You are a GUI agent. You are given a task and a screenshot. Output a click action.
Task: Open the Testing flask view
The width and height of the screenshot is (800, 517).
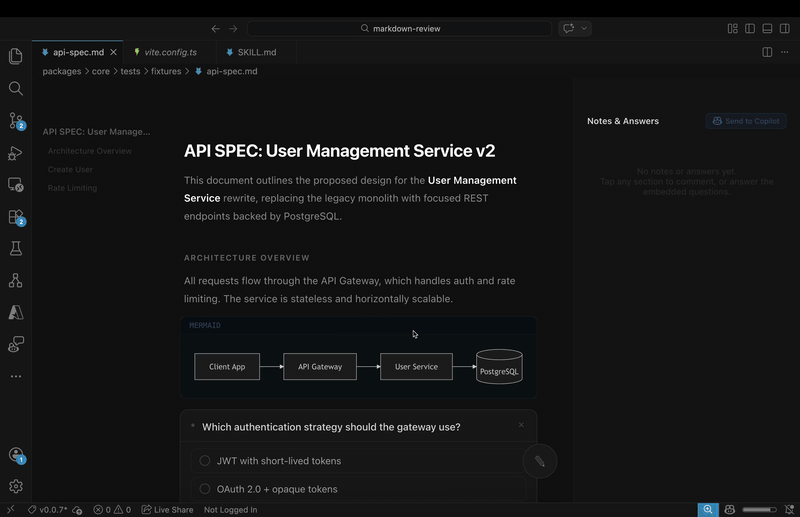[16, 249]
